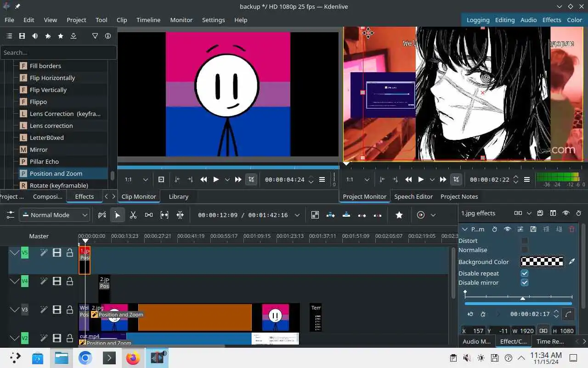588x368 pixels.
Task: Open the Project Monitor 1:1 zoom dropdown
Action: (x=358, y=179)
